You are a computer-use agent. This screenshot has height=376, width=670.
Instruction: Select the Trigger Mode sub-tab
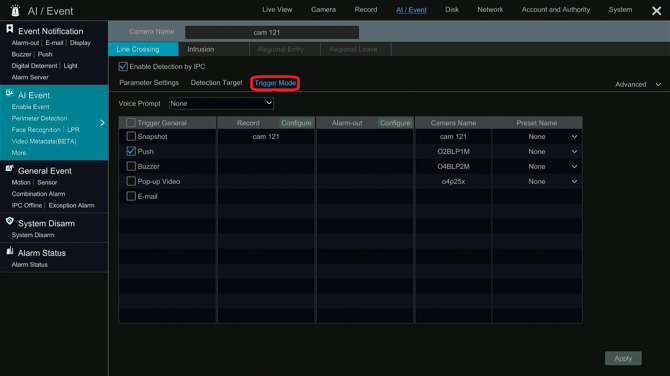tap(275, 83)
